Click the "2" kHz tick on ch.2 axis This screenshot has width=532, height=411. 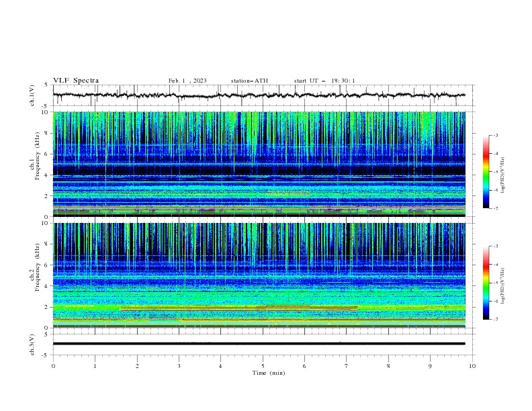[47, 307]
